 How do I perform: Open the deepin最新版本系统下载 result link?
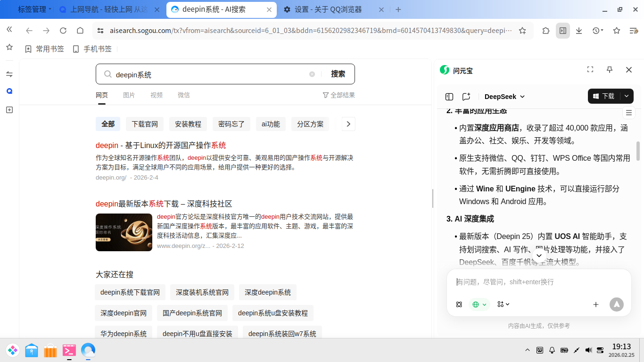(164, 204)
